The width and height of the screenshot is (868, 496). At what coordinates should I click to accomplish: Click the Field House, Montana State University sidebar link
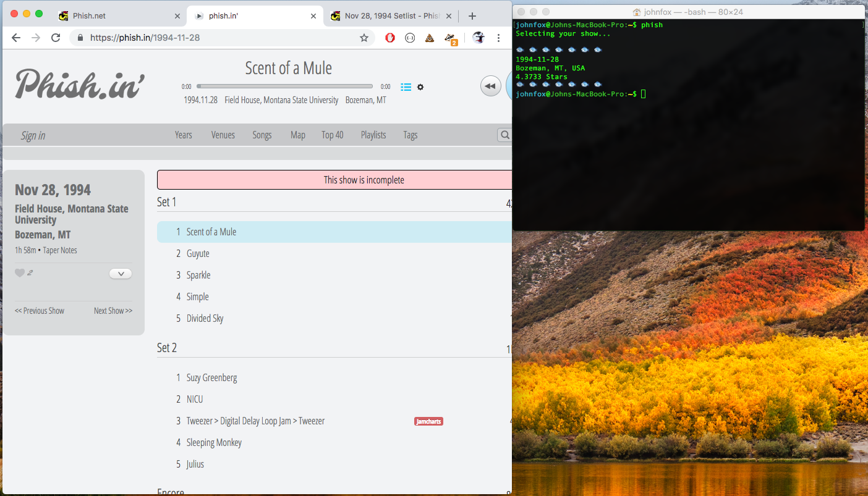[x=72, y=214]
